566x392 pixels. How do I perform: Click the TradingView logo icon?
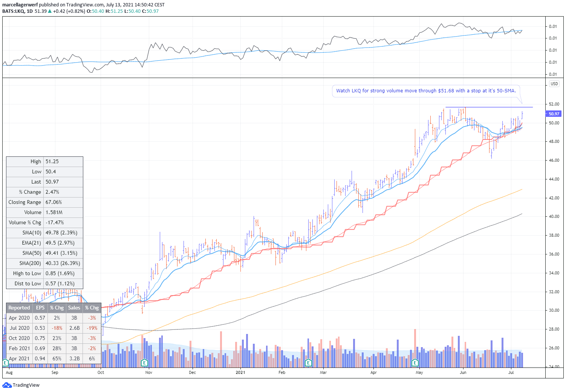(x=7, y=385)
